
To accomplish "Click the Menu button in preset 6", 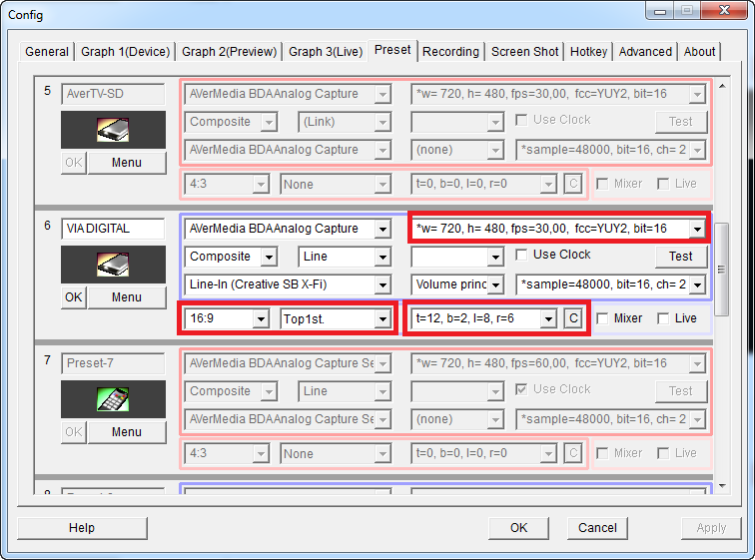I will (x=127, y=297).
